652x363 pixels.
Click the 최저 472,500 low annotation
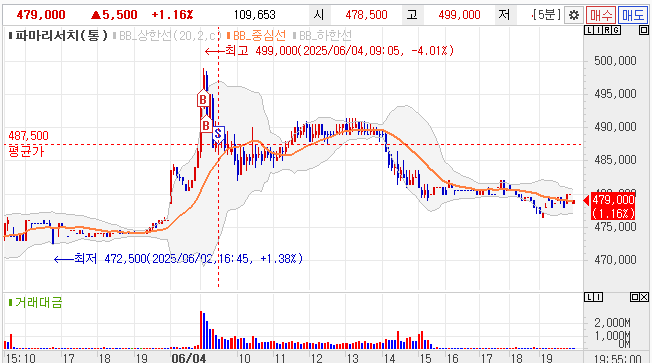pos(178,259)
